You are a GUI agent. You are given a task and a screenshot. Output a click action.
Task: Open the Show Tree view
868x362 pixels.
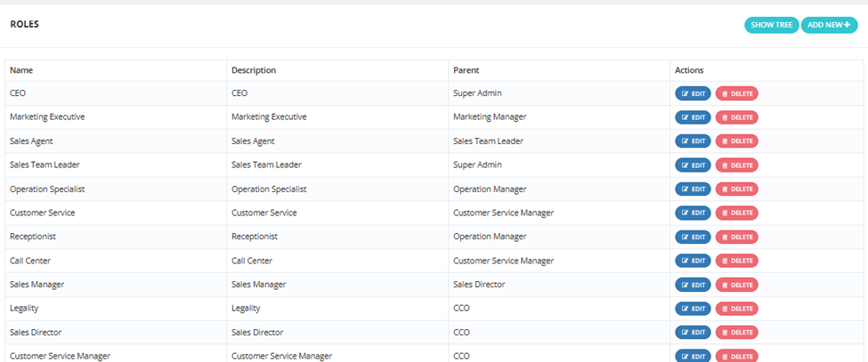pyautogui.click(x=772, y=25)
